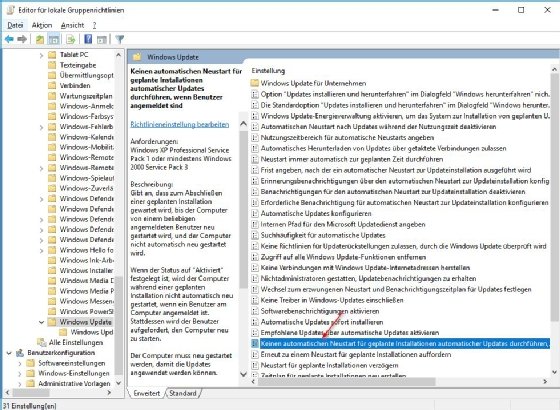Click the Back arrow toolbar icon
The height and width of the screenshot is (410, 560).
(x=9, y=39)
